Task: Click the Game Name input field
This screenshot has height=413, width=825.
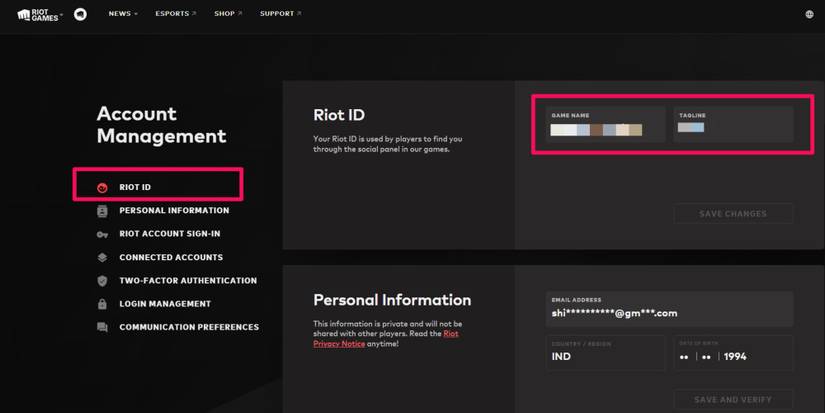Action: (605, 124)
